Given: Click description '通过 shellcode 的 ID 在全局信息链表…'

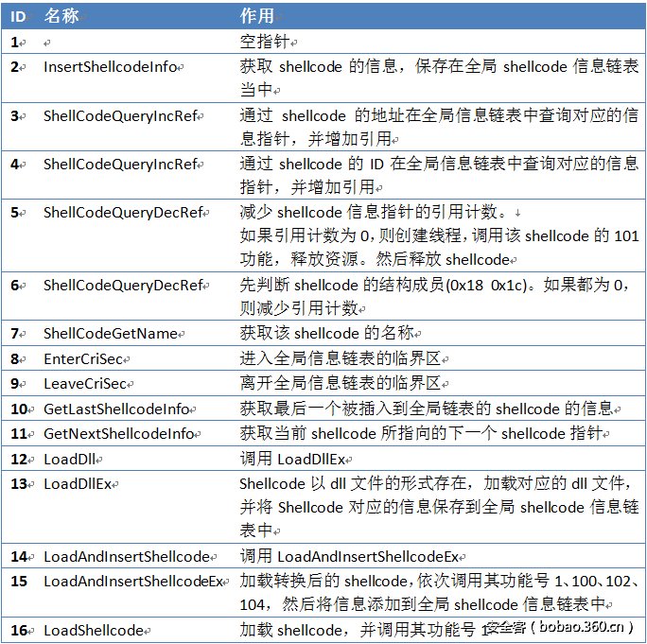Looking at the screenshot, I should pyautogui.click(x=439, y=175).
